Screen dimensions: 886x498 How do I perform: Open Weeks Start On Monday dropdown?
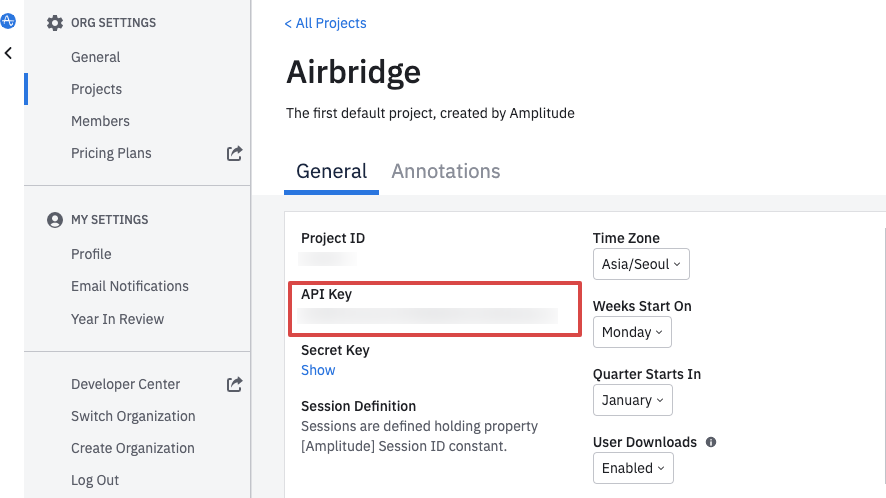pos(632,332)
